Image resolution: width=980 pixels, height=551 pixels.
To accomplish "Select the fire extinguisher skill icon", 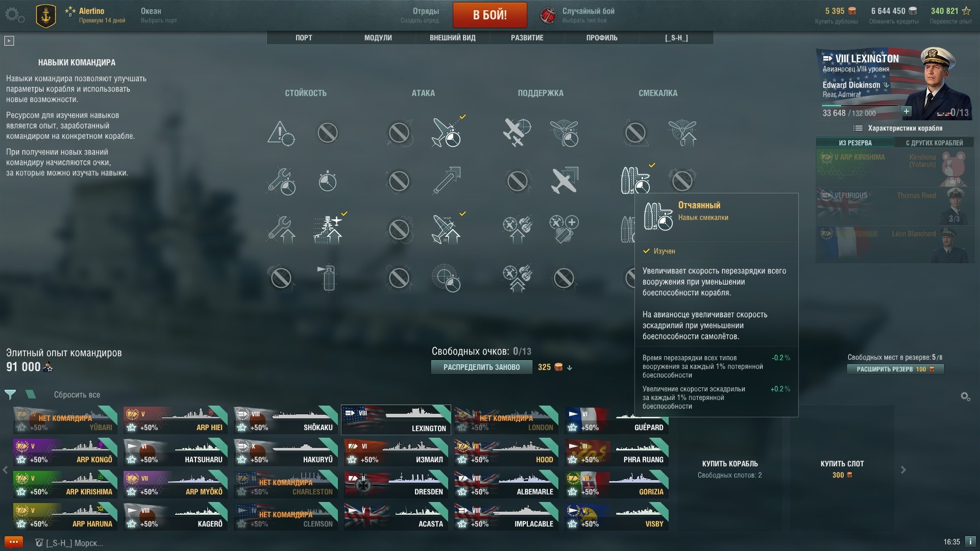I will [x=328, y=278].
